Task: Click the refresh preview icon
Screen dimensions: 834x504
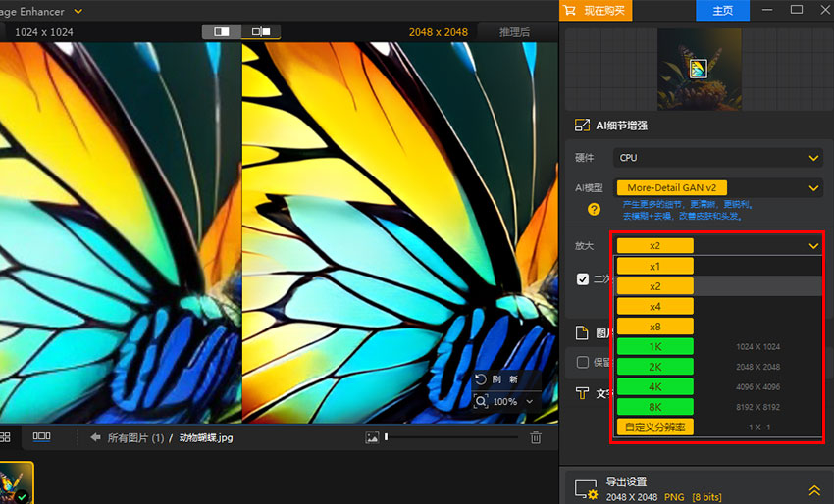Action: click(481, 378)
